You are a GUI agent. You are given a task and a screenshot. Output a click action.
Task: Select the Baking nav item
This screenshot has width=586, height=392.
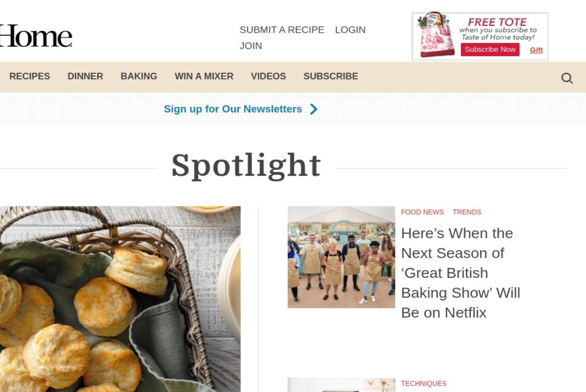(139, 76)
